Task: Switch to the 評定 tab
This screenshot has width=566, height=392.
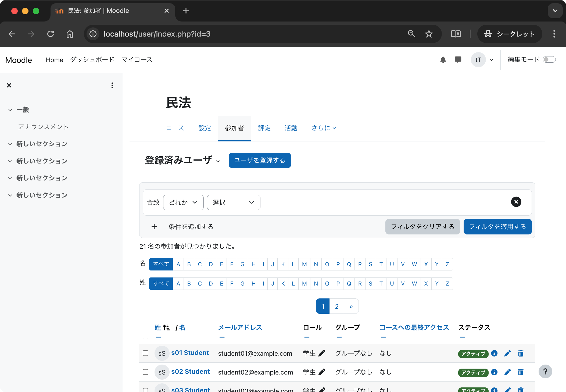Action: [x=264, y=128]
